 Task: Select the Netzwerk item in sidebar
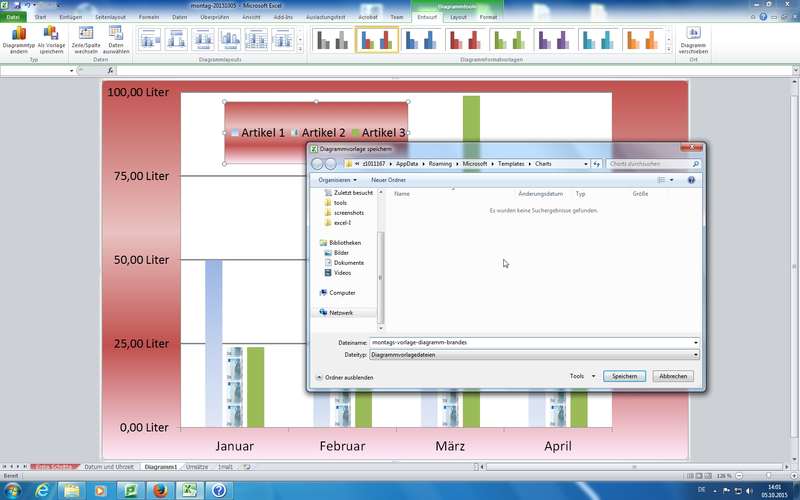click(341, 313)
